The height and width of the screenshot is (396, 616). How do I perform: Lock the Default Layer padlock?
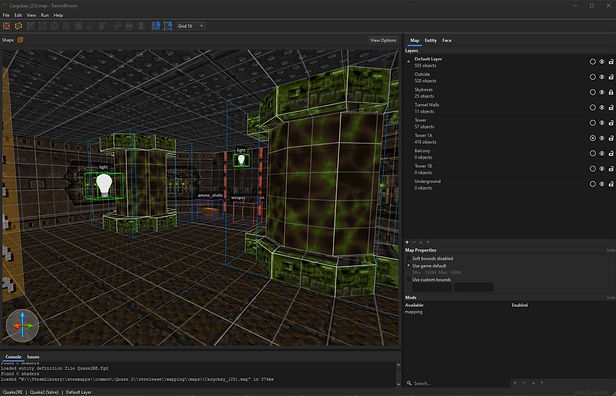click(611, 62)
